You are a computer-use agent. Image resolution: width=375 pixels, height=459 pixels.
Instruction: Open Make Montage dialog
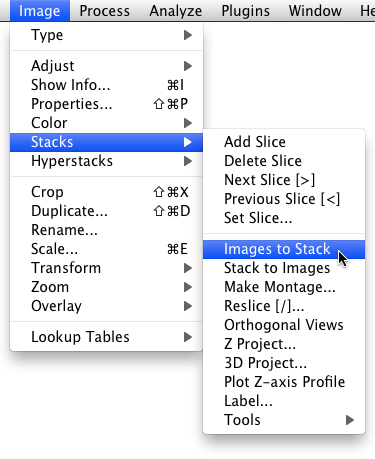tap(284, 287)
